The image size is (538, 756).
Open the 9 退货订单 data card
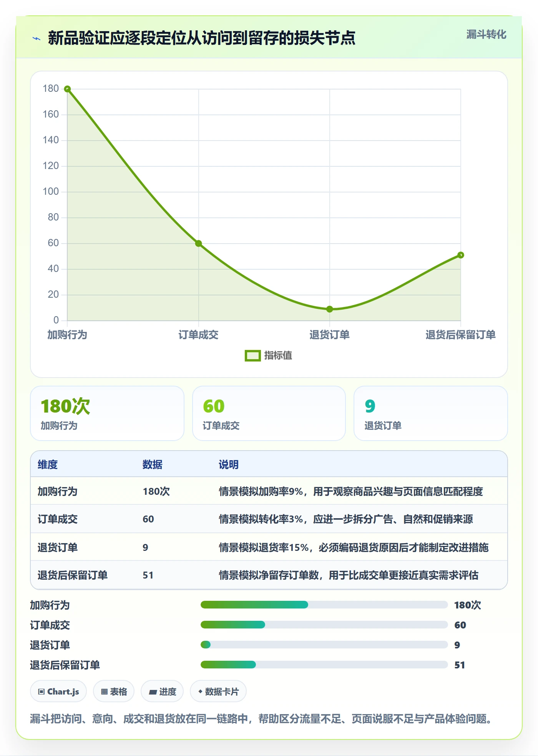pyautogui.click(x=431, y=413)
